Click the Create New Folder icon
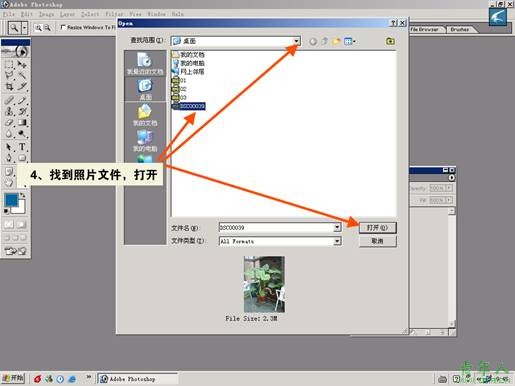 pyautogui.click(x=336, y=41)
